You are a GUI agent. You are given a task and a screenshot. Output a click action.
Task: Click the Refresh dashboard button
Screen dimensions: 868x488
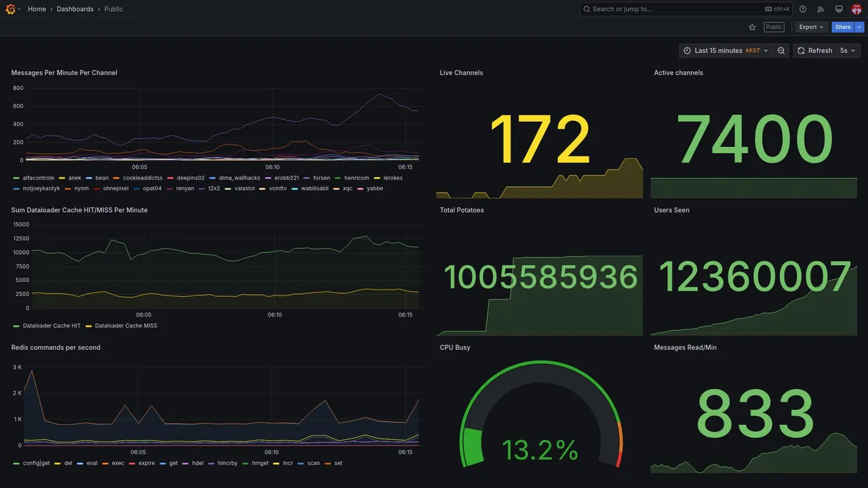pyautogui.click(x=814, y=51)
